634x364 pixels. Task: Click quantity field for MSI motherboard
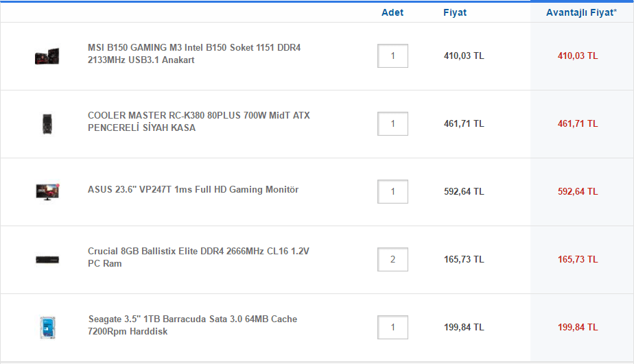click(x=392, y=56)
